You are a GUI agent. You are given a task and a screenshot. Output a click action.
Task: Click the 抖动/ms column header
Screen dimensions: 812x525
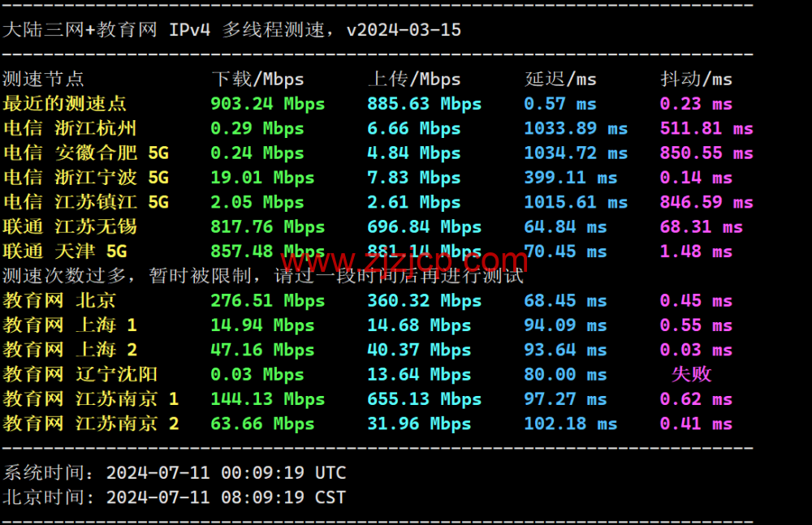699,79
